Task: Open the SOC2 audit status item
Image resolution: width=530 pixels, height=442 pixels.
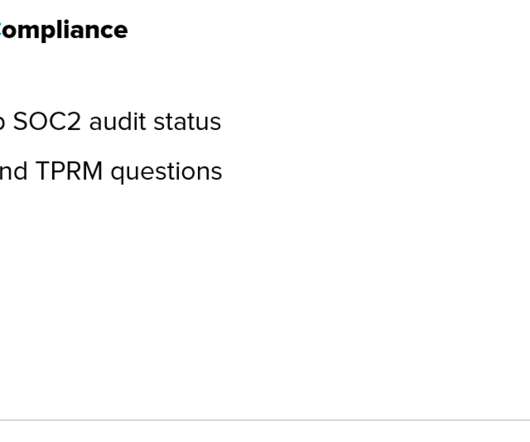Action: (x=111, y=122)
